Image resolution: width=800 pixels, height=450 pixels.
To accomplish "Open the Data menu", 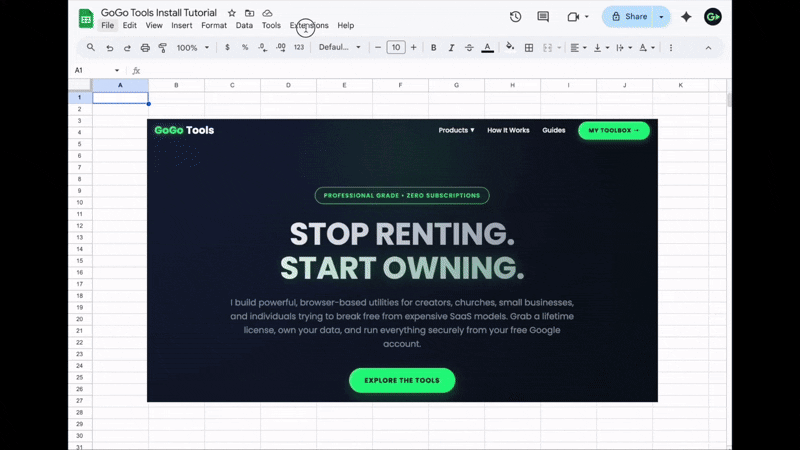I will (x=244, y=26).
